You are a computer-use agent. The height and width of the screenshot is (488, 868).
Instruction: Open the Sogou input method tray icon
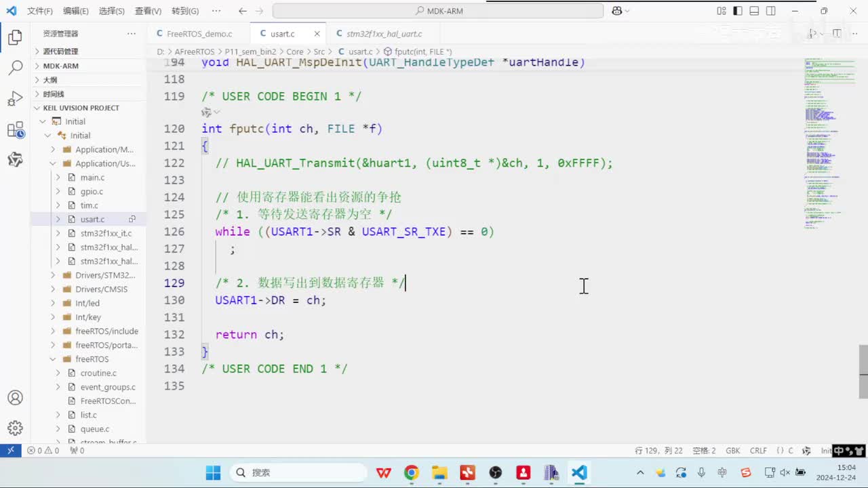(x=746, y=472)
